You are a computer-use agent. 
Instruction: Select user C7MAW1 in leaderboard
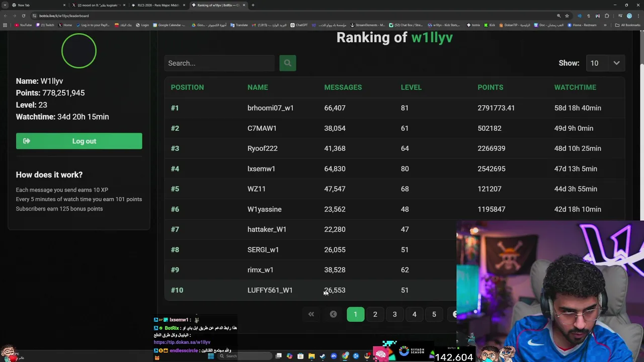262,128
